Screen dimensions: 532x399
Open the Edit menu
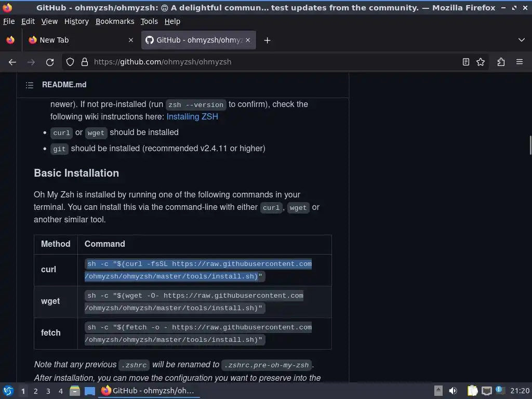tap(28, 21)
